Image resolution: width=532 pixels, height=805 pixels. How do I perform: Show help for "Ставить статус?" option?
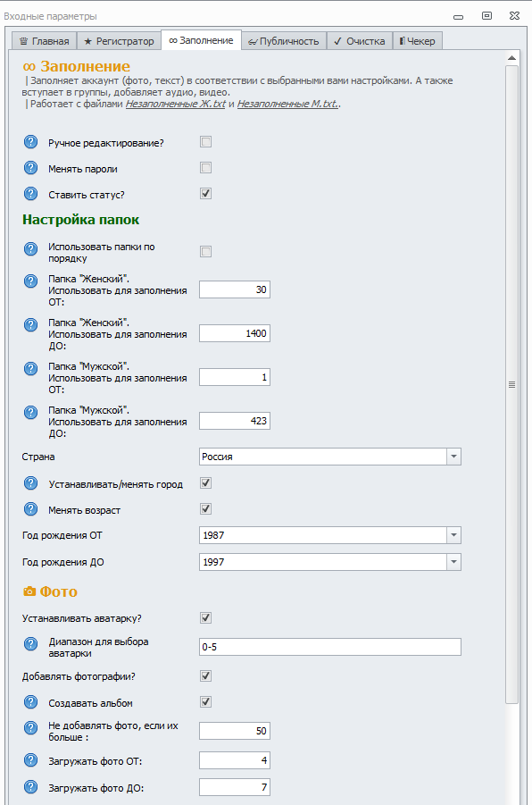[30, 194]
